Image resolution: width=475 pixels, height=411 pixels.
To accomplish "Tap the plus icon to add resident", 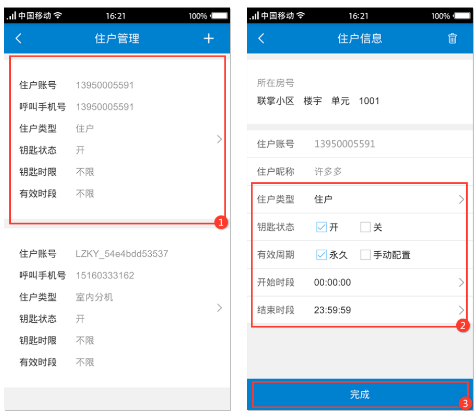I will (x=209, y=38).
